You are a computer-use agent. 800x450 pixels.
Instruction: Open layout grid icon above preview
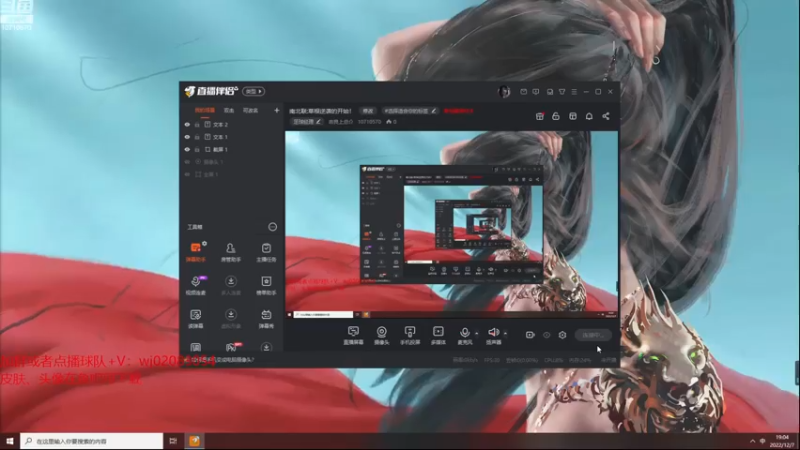click(x=573, y=116)
